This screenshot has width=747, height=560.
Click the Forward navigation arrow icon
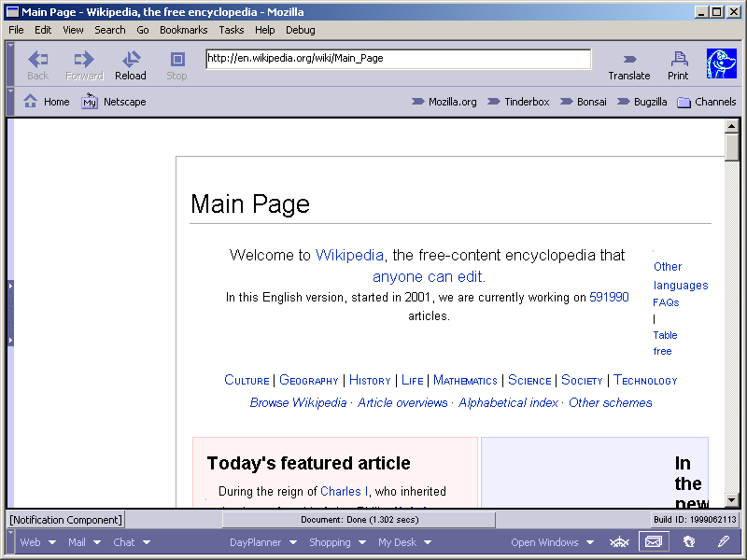pos(84,60)
